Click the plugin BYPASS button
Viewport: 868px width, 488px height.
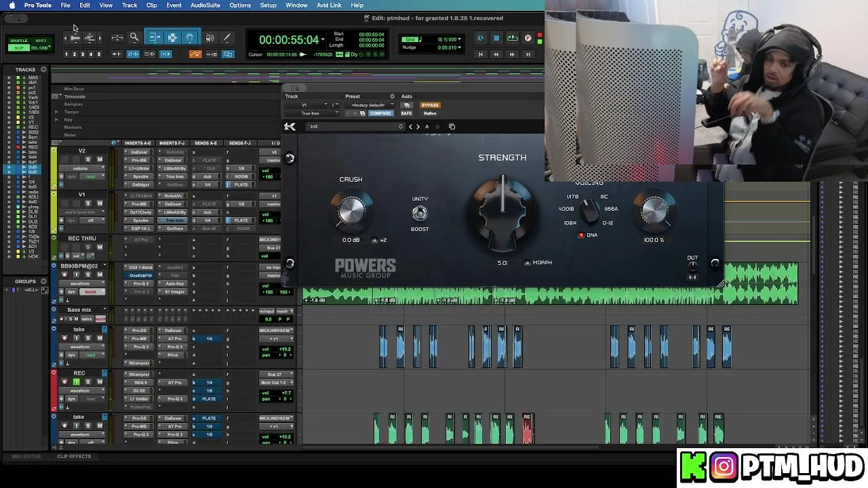coord(430,105)
